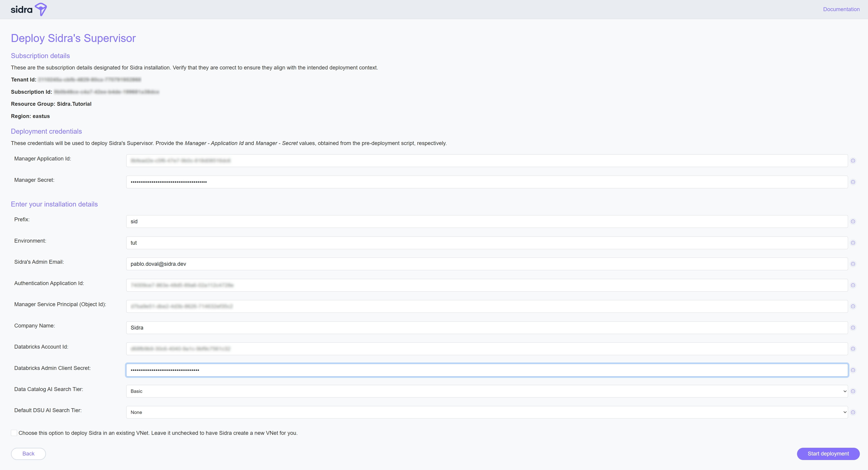Screen dimensions: 868x470
Task: Focus the Prefix input field
Action: click(x=487, y=221)
